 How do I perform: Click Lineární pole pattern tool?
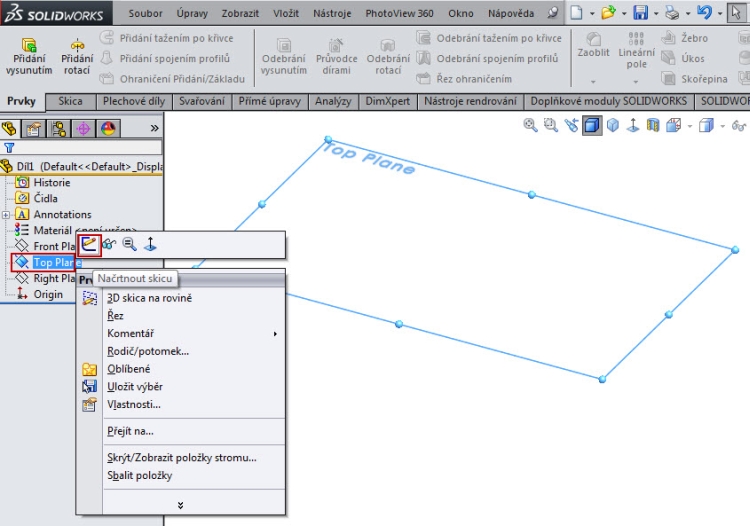636,51
